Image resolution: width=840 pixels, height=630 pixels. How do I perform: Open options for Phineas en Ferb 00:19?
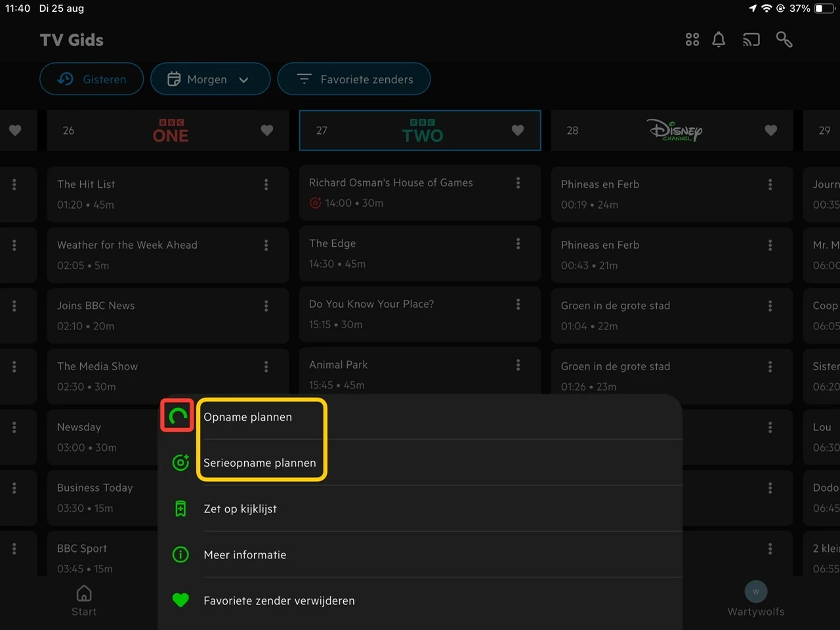(x=770, y=184)
